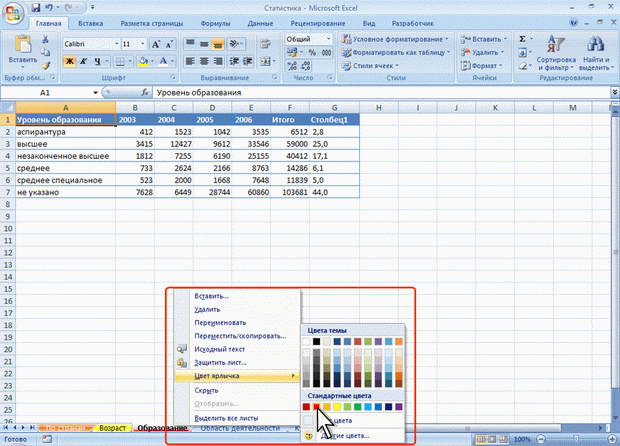Click Find and Select binoculars icon
Screen dimensions: 620x446
tap(596, 44)
